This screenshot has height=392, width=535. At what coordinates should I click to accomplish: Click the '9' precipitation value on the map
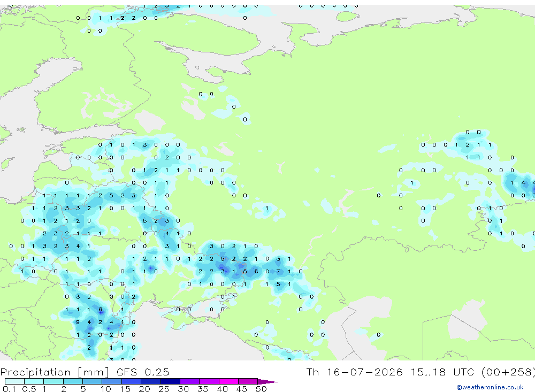click(x=78, y=322)
